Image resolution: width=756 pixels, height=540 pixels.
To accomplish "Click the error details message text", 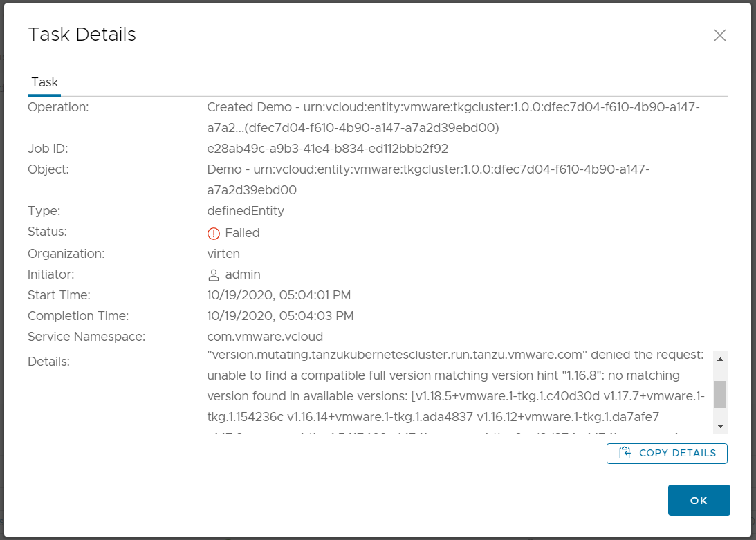I will (456, 392).
